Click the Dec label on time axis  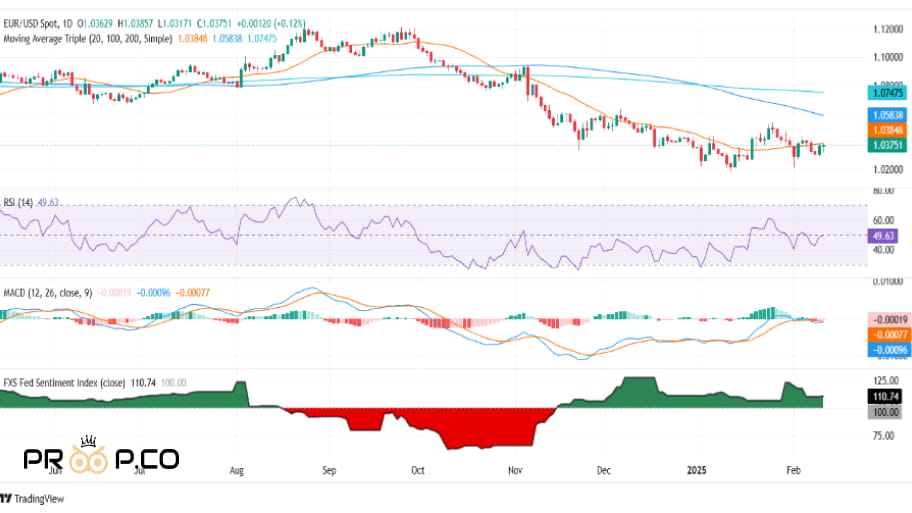pos(604,471)
